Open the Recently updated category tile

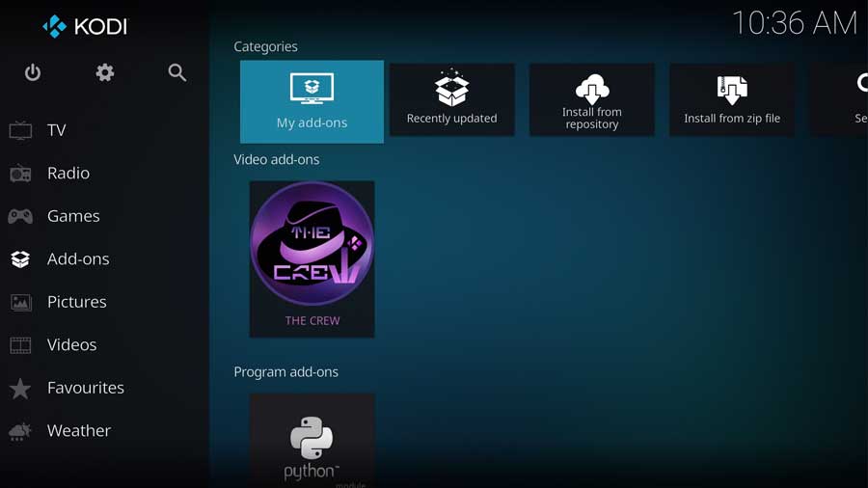[x=451, y=99]
